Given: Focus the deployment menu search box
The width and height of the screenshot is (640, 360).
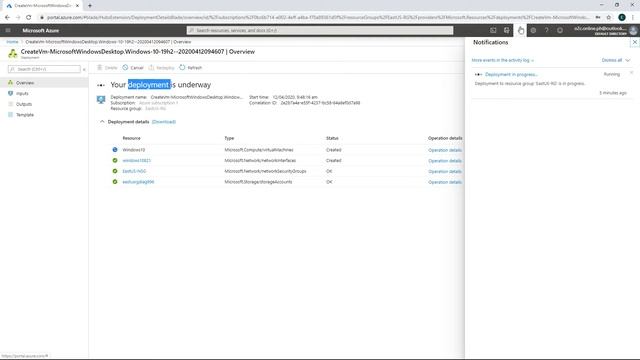Looking at the screenshot, I should click(x=44, y=69).
